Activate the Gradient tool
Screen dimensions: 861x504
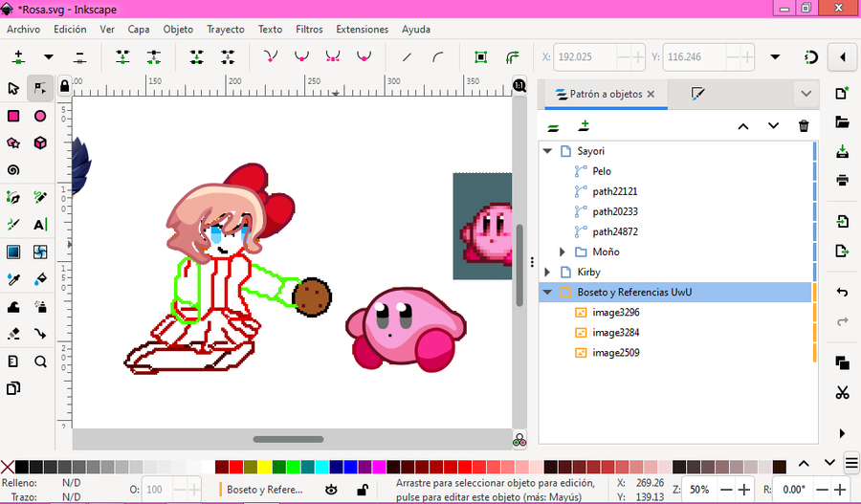13,252
